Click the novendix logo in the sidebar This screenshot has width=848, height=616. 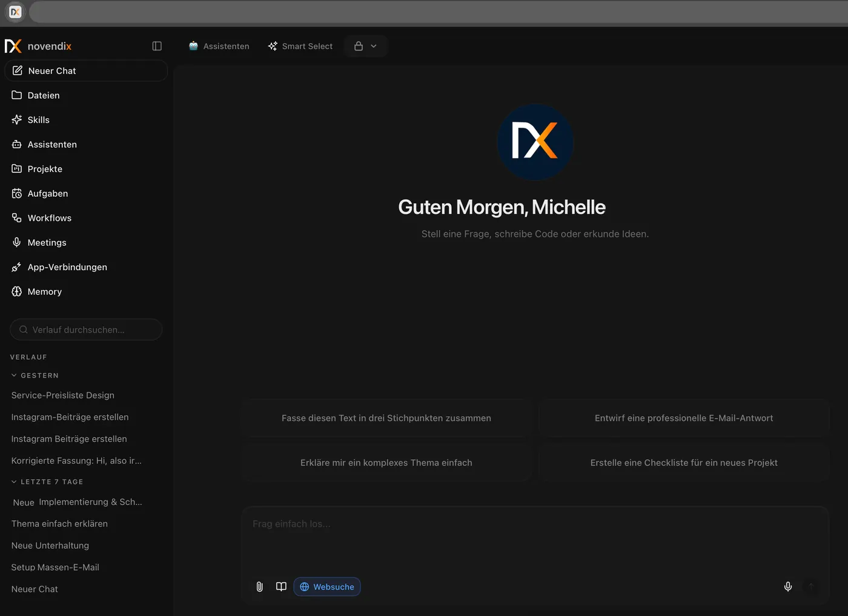point(38,46)
